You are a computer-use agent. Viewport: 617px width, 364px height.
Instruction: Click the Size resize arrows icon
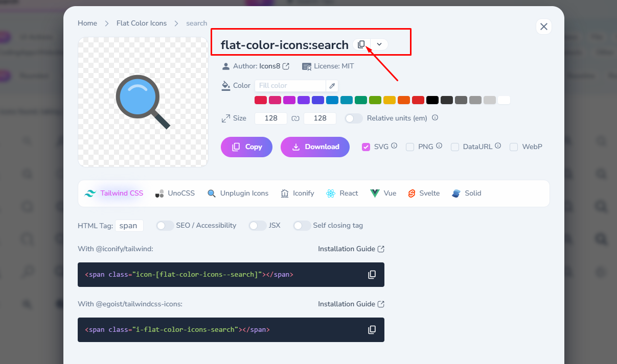click(225, 118)
